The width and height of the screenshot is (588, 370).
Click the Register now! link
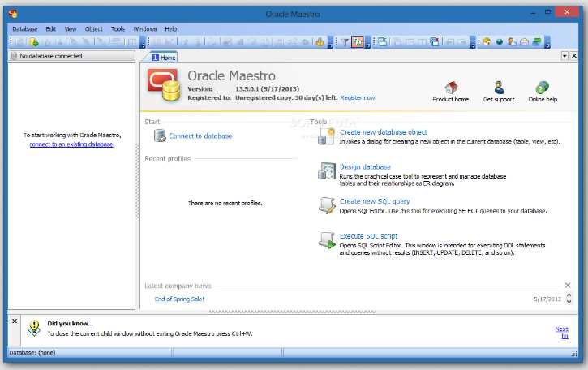tap(358, 97)
